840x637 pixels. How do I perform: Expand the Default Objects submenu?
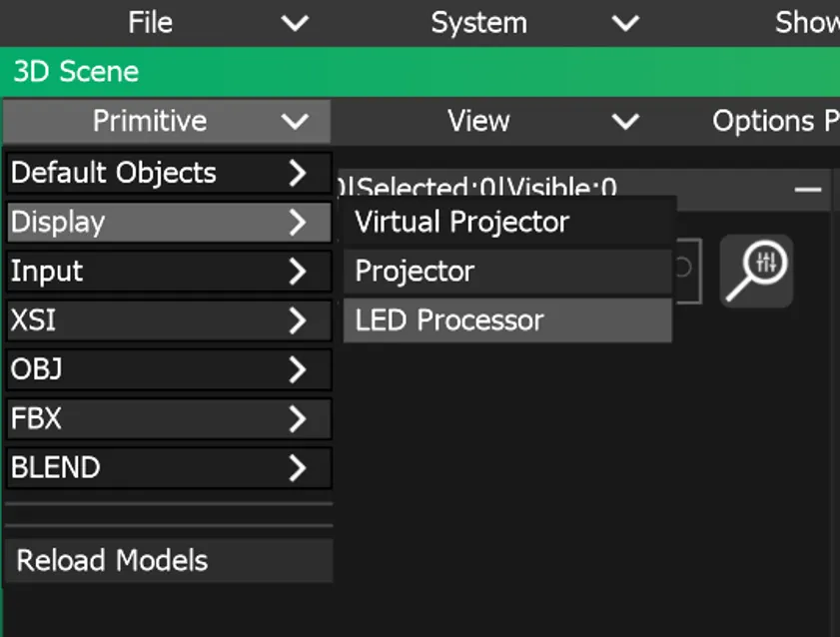(x=169, y=173)
